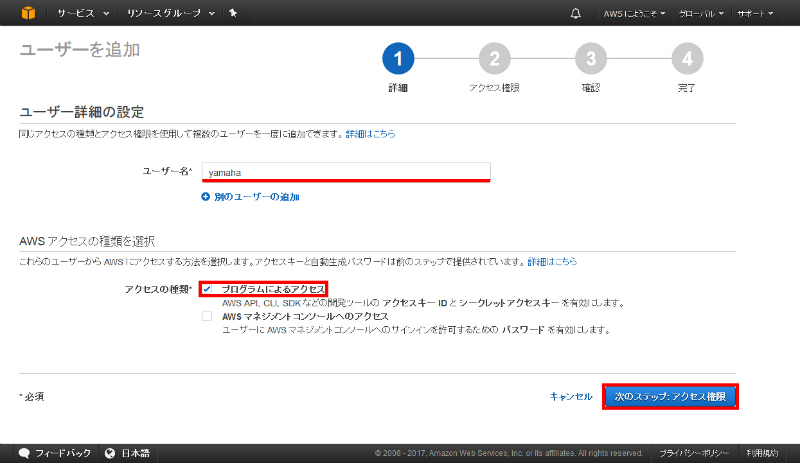Click フィードバック in the footer
800x463 pixels.
(63, 453)
